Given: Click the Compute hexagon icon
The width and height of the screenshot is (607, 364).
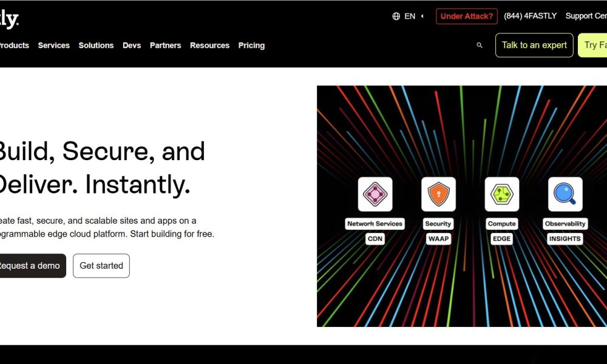Looking at the screenshot, I should (501, 194).
